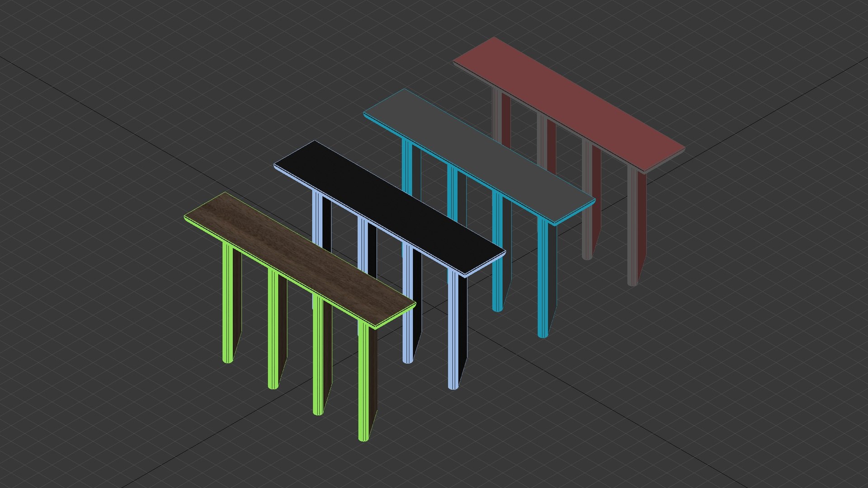
Task: Click the light-blue table's lowest-reaching leg
Action: 457,330
